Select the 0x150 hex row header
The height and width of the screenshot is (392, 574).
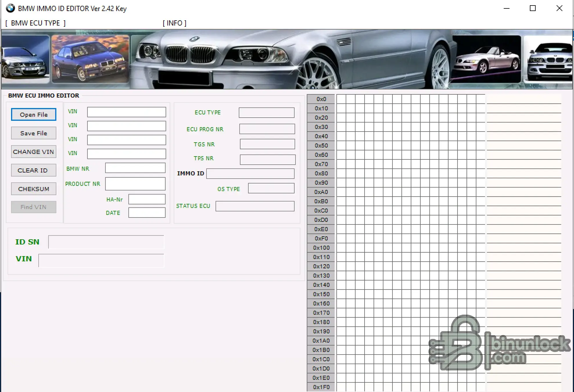pyautogui.click(x=321, y=294)
